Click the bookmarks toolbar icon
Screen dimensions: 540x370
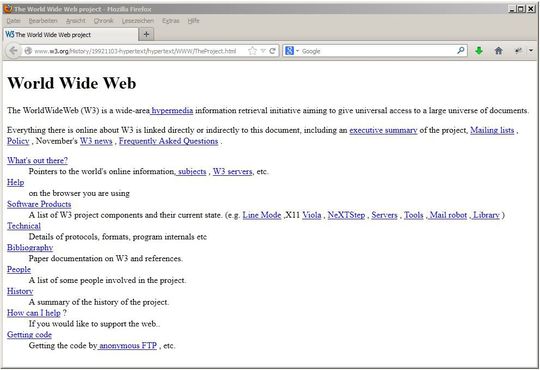tap(518, 51)
